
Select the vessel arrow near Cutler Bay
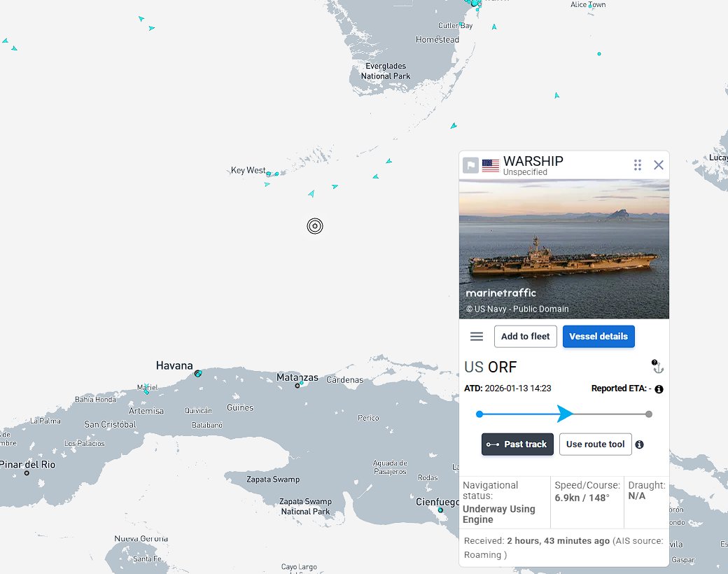click(494, 27)
